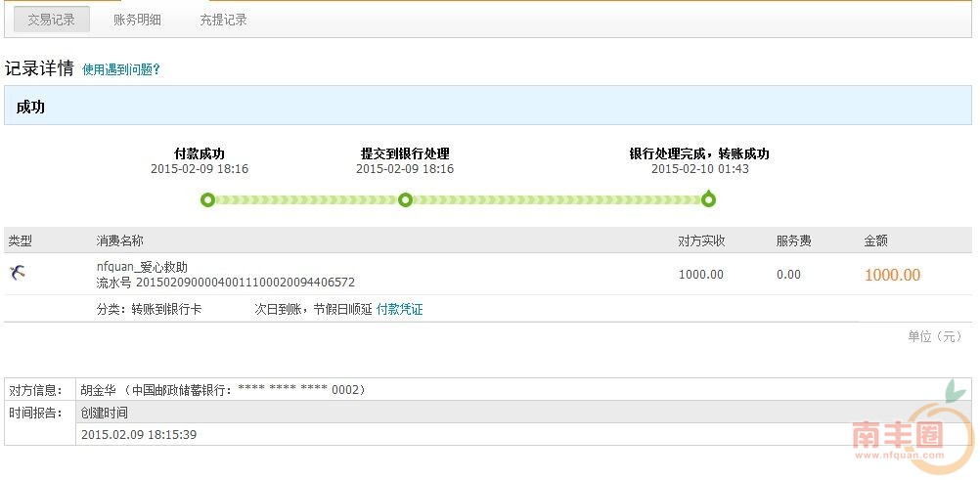
Task: Click the first green progress circle marker
Action: [207, 200]
